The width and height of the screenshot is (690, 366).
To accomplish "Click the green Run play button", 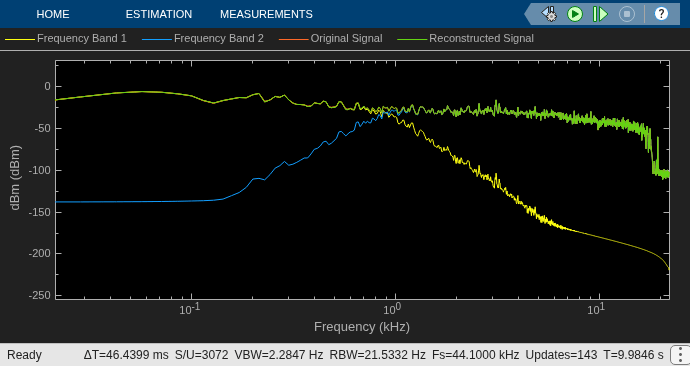I will coord(575,14).
